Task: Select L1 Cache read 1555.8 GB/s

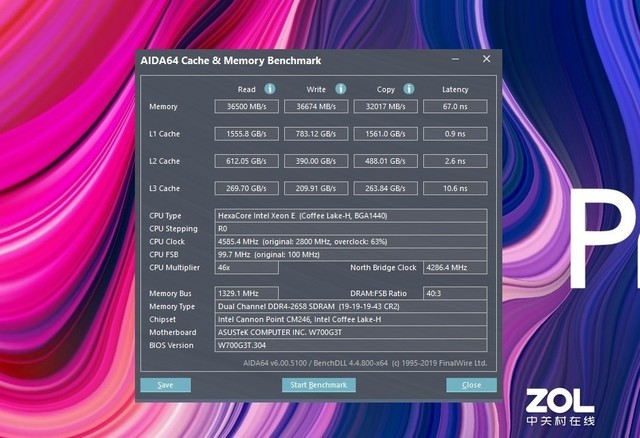Action: coord(247,134)
